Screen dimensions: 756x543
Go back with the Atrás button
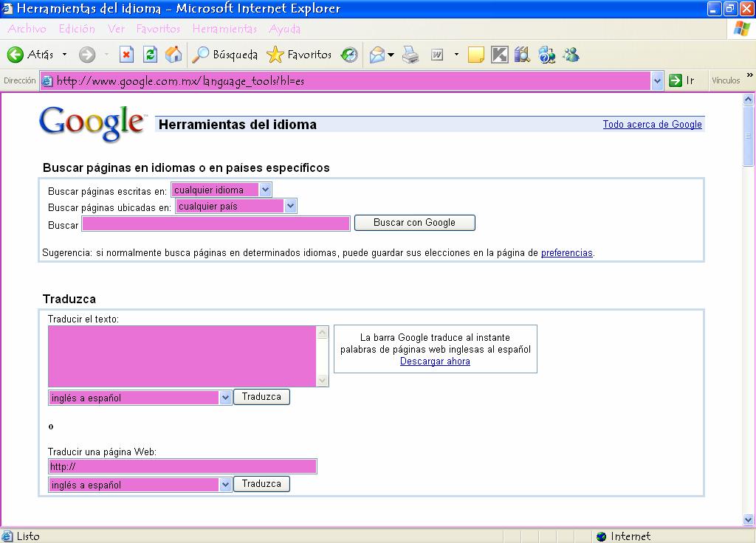30,55
